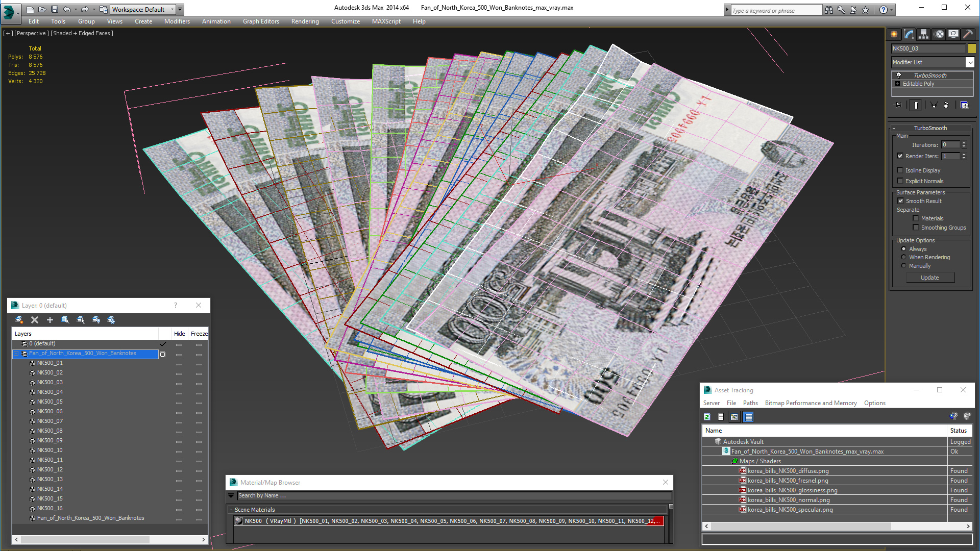Open the Motion command panel tab
The width and height of the screenshot is (980, 551).
(939, 34)
